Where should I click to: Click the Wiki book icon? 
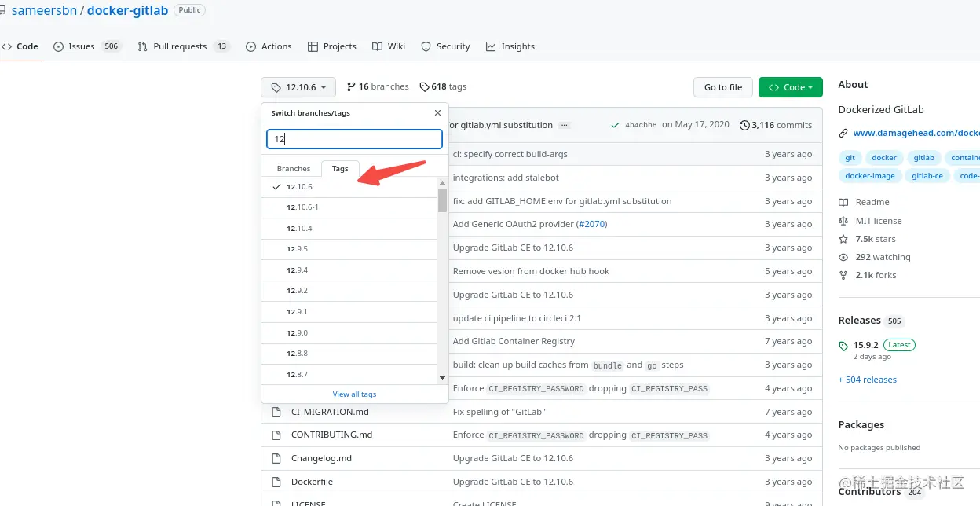pyautogui.click(x=378, y=46)
